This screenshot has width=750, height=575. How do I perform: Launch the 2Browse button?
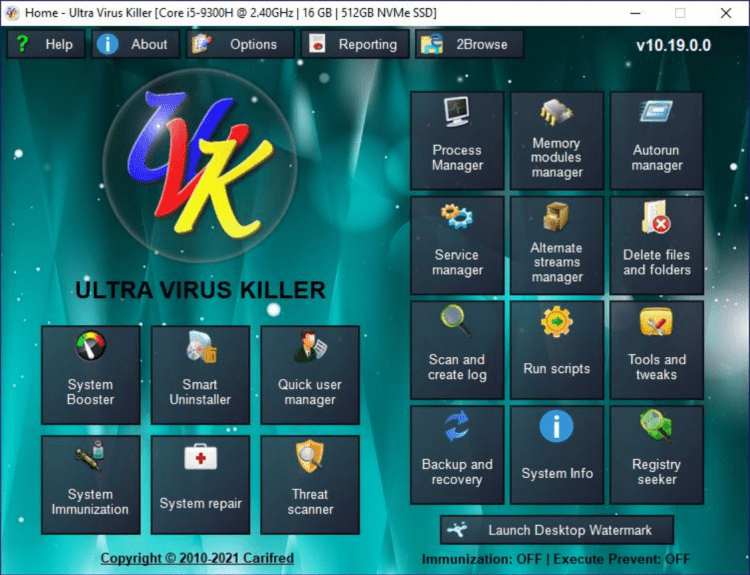pos(469,44)
